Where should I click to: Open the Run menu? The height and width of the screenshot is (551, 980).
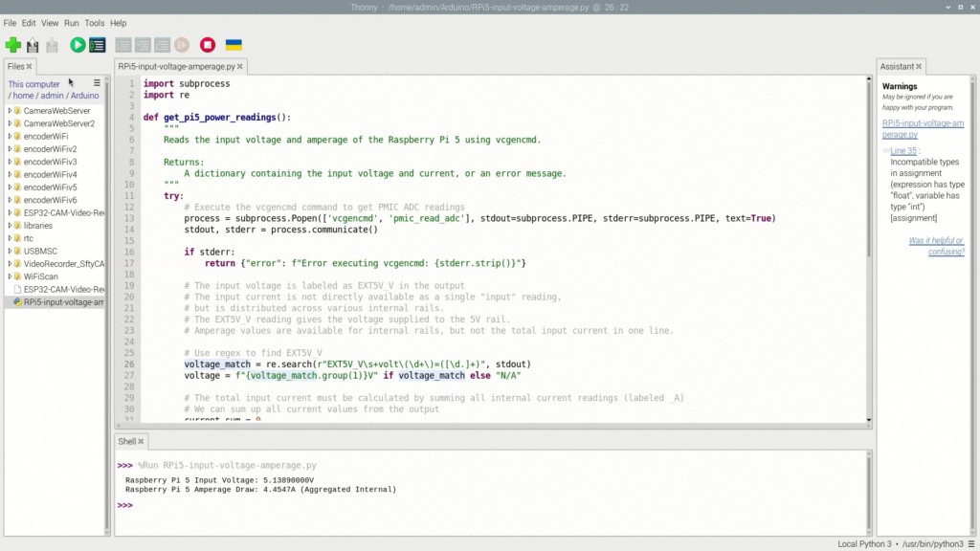coord(72,23)
